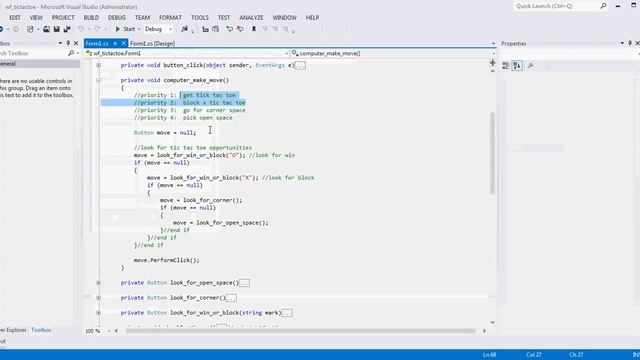Open the TEST menu
Viewport: 640px width, 360px height.
point(224,18)
